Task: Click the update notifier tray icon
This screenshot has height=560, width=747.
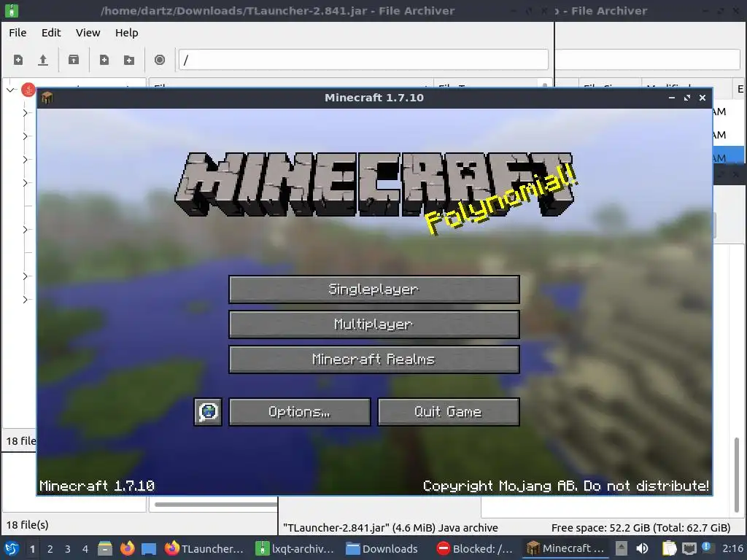Action: pos(706,548)
